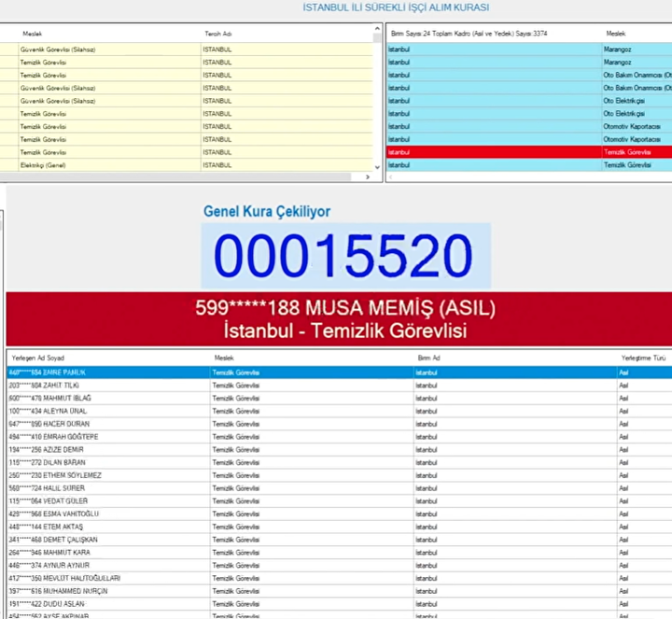Click the 'Genel Kura Çekiliyor' label

tap(267, 211)
